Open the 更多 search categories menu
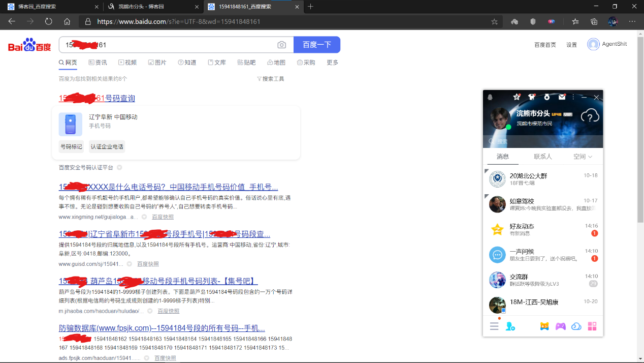 (333, 63)
